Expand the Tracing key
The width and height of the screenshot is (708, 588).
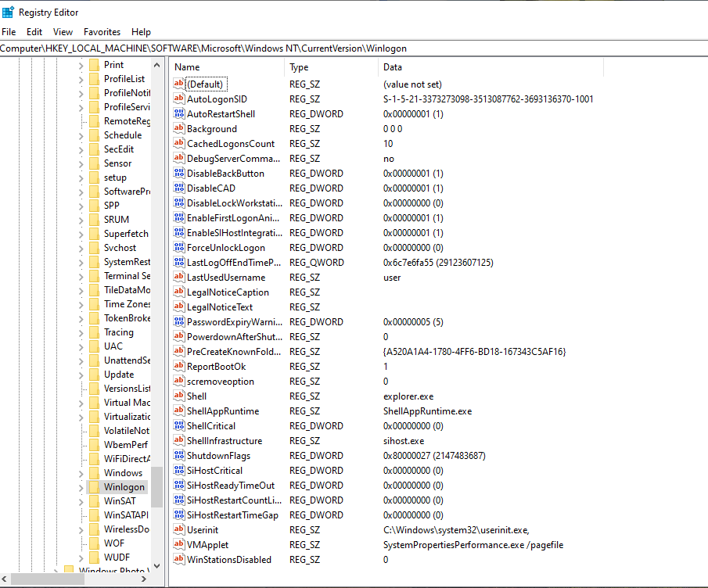click(x=81, y=332)
